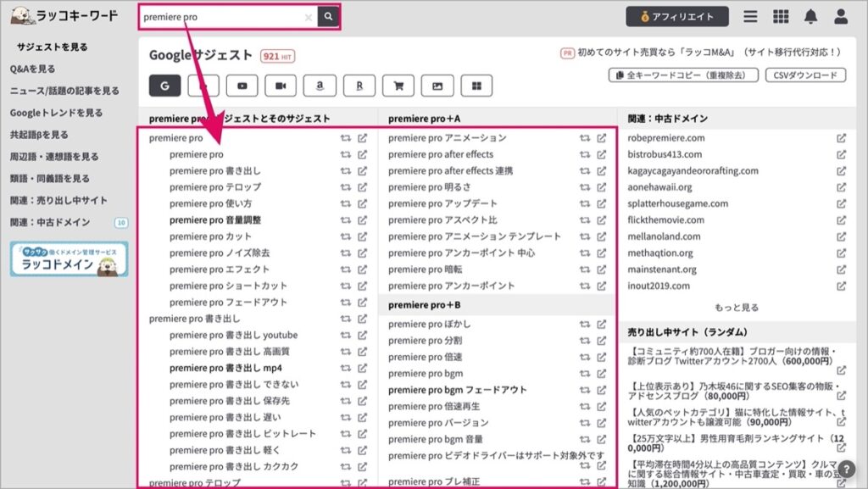This screenshot has width=868, height=489.
Task: Click domain splatterhousegame.com
Action: pos(677,203)
